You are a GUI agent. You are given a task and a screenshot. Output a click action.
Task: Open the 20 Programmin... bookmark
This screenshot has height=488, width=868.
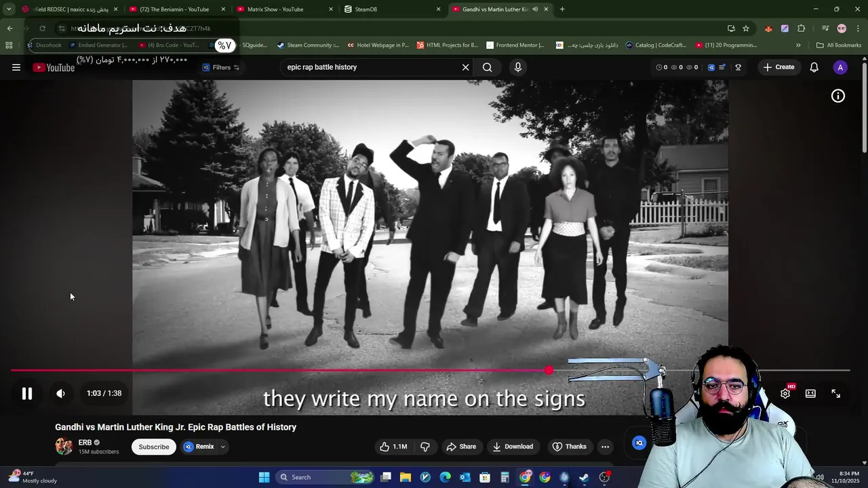[x=726, y=45]
